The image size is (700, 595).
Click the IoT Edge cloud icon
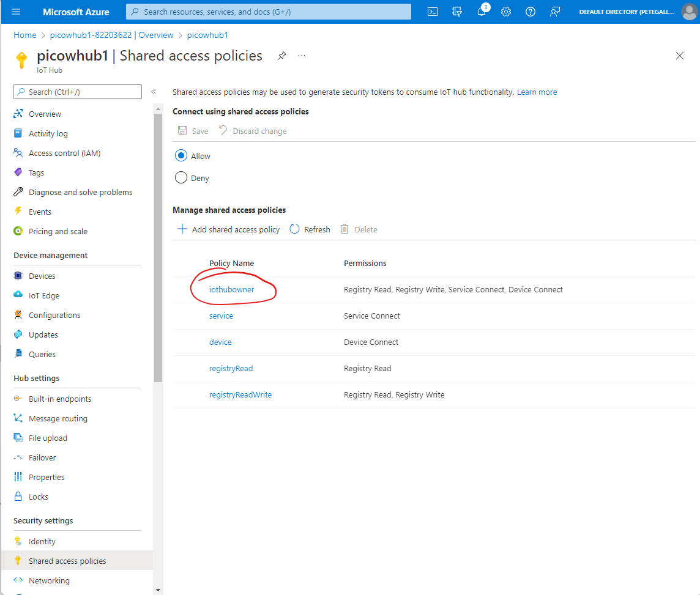18,294
